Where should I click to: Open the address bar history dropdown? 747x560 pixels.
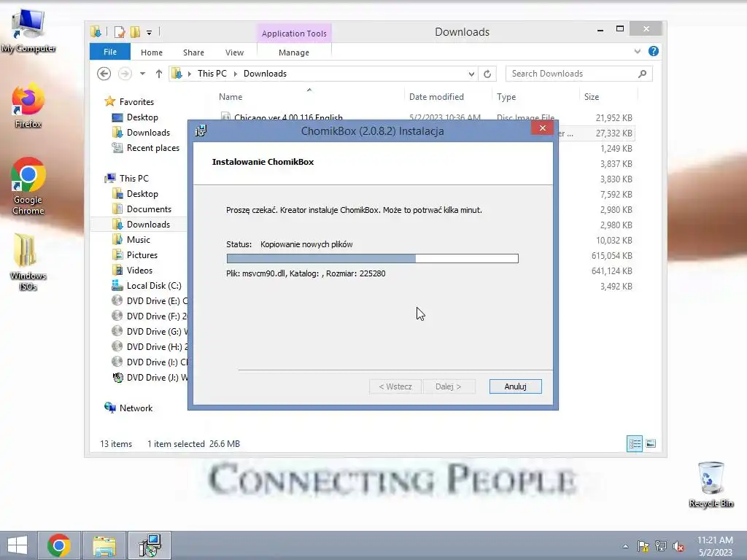click(471, 74)
